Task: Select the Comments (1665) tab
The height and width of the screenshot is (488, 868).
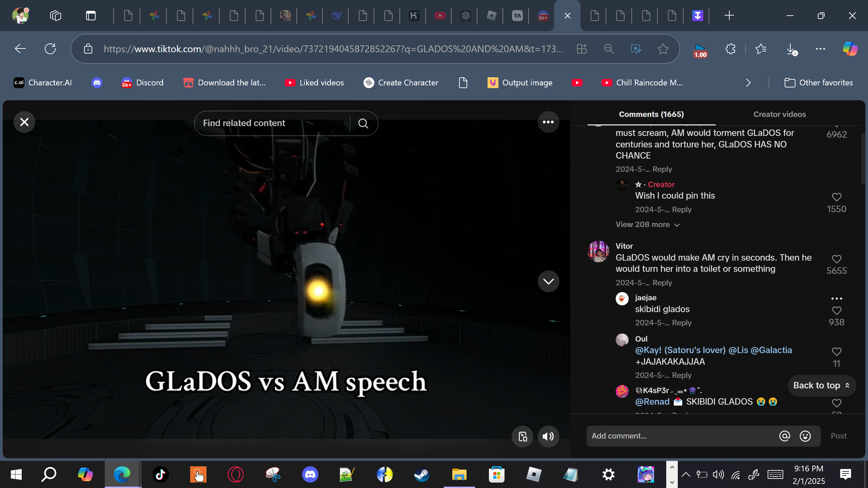Action: click(x=651, y=114)
